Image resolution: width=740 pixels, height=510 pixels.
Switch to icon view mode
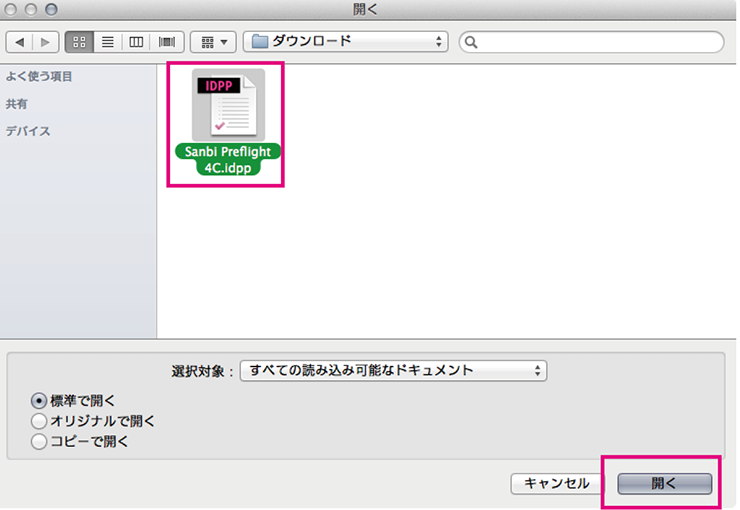(x=79, y=43)
